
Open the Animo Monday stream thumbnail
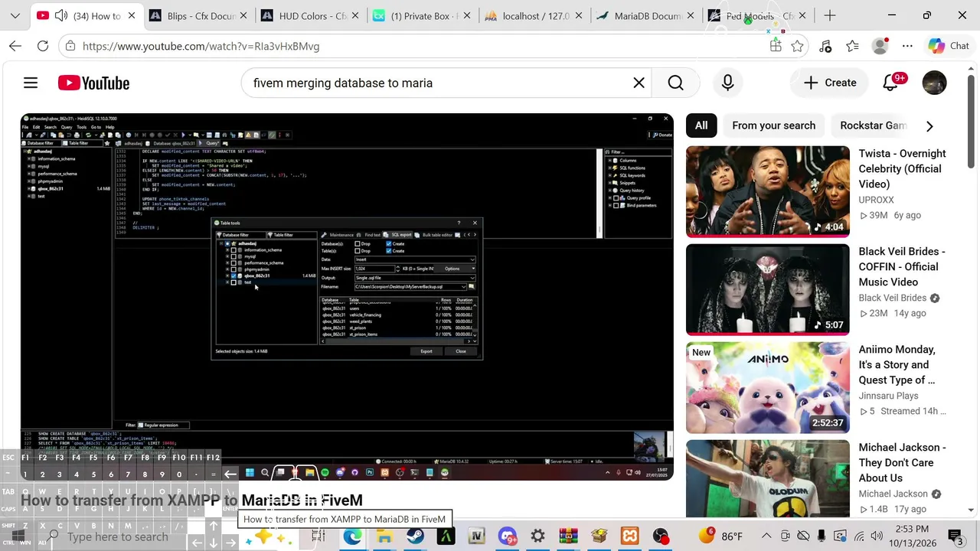point(768,387)
